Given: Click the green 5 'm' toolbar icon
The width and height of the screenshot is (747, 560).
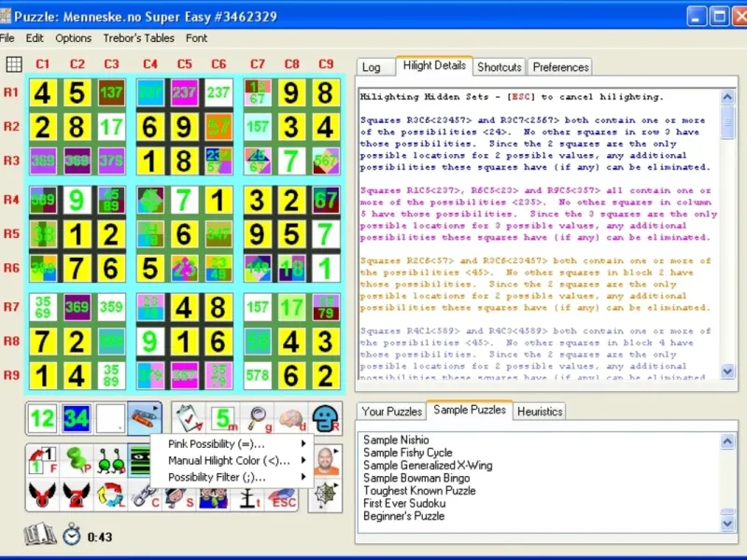Looking at the screenshot, I should pos(223,419).
